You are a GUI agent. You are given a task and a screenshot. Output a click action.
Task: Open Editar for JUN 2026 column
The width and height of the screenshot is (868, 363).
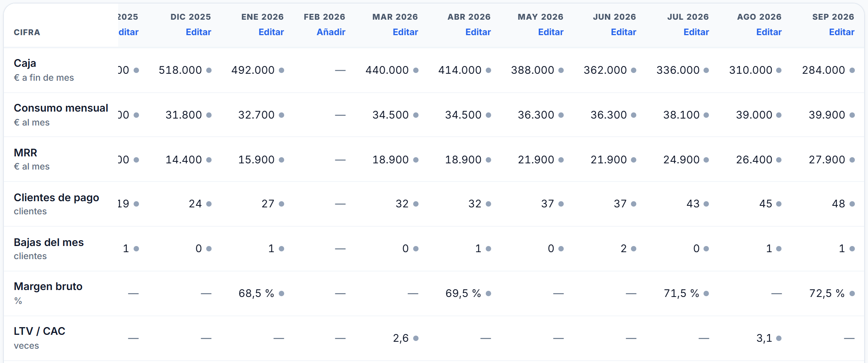623,32
